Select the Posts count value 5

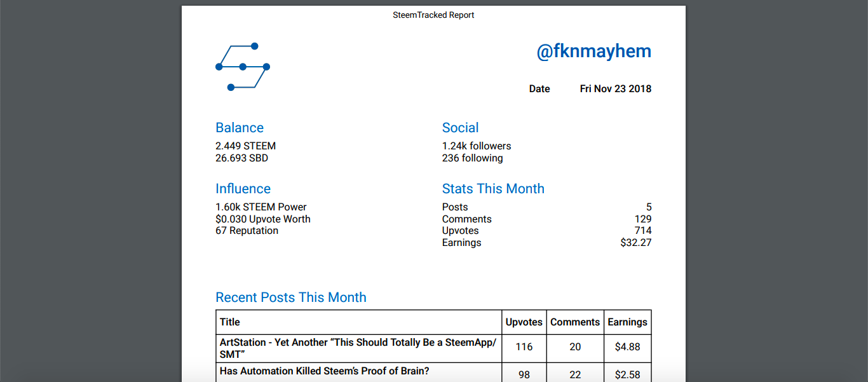coord(649,207)
